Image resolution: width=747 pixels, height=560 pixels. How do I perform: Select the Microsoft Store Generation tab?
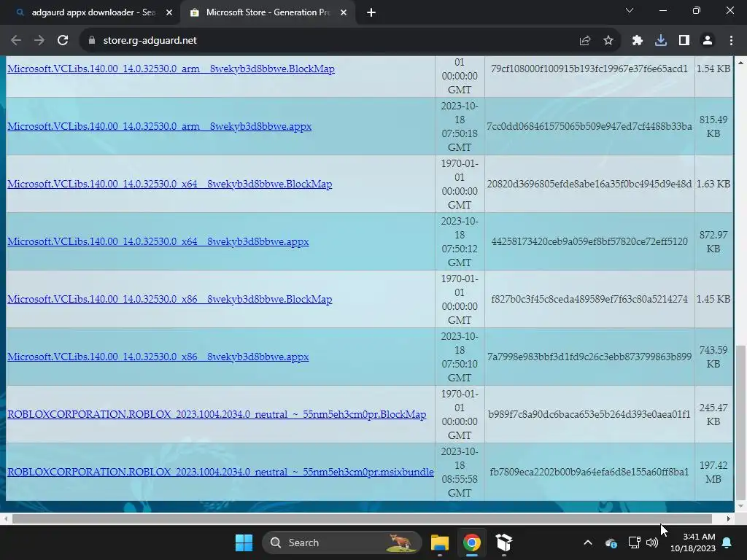(x=268, y=13)
